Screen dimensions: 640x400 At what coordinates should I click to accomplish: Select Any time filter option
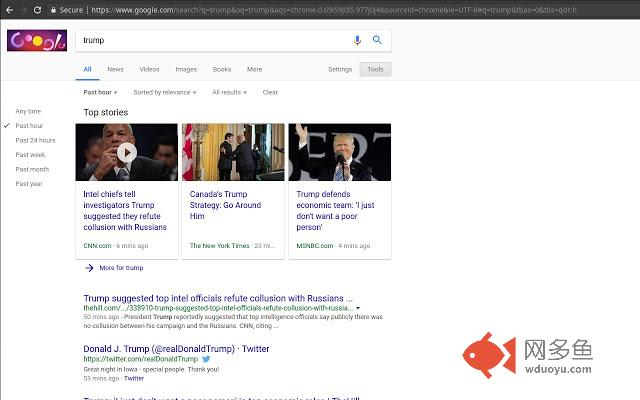[28, 111]
